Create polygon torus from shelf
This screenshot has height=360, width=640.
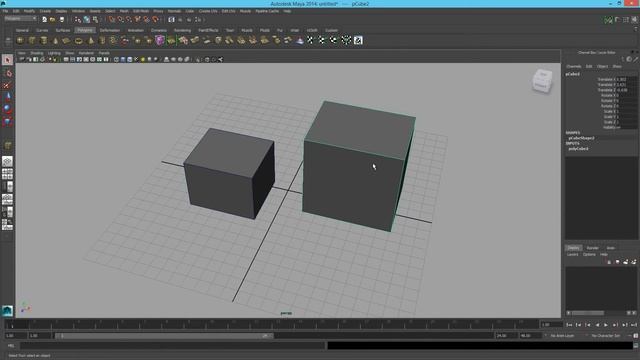coord(78,40)
